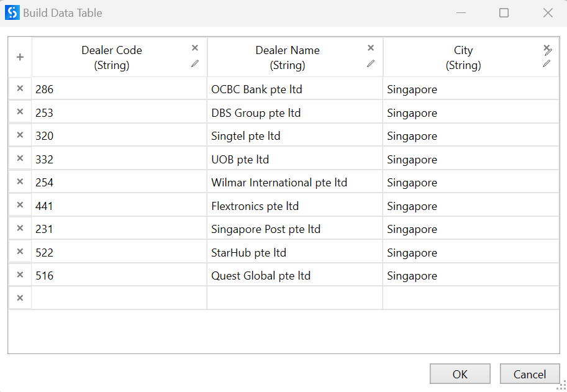Image resolution: width=567 pixels, height=392 pixels.
Task: Delete the row with code 441
Action: coord(20,204)
